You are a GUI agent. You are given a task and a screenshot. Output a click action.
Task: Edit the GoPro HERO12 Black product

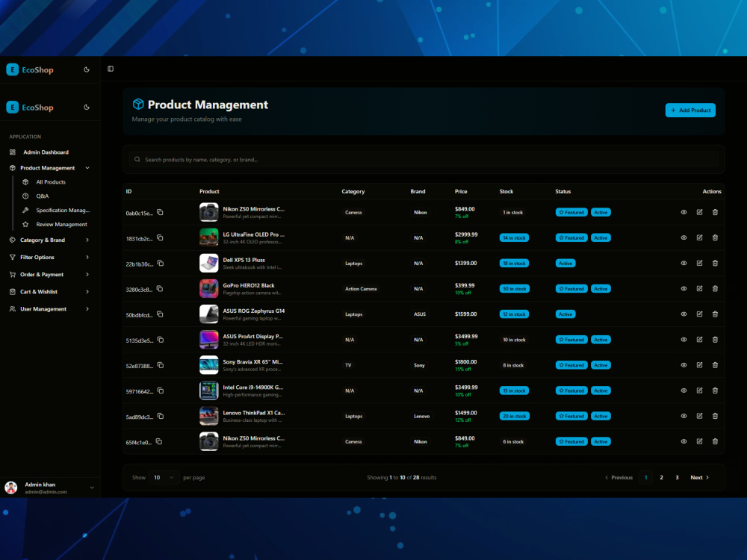[699, 288]
